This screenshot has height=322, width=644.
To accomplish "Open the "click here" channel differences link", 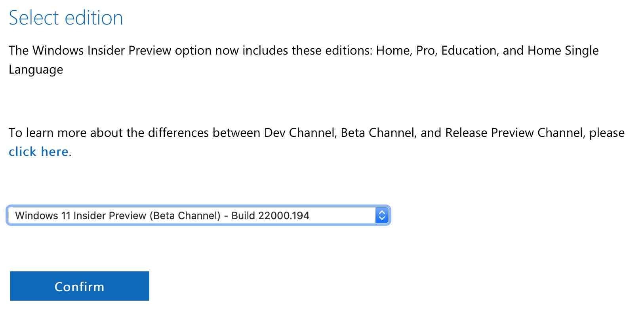I will [x=38, y=152].
